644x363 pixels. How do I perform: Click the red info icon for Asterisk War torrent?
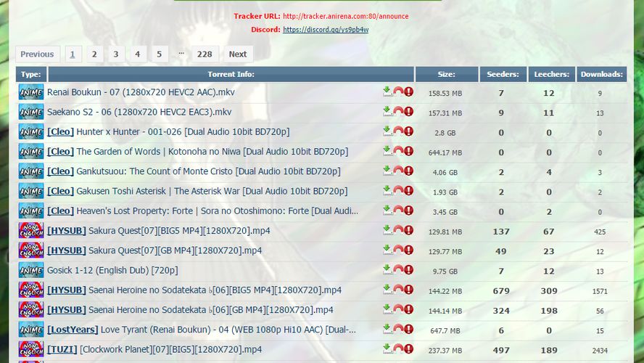pyautogui.click(x=409, y=190)
